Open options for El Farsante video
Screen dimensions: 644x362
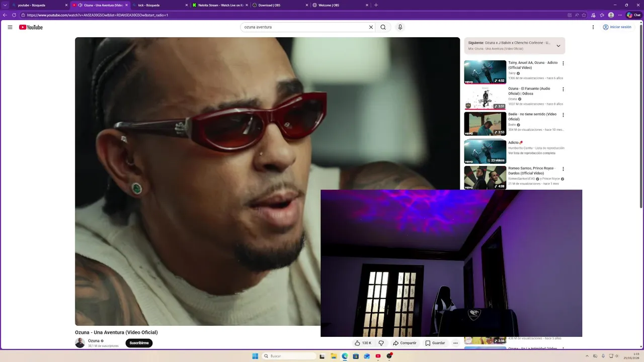[563, 89]
